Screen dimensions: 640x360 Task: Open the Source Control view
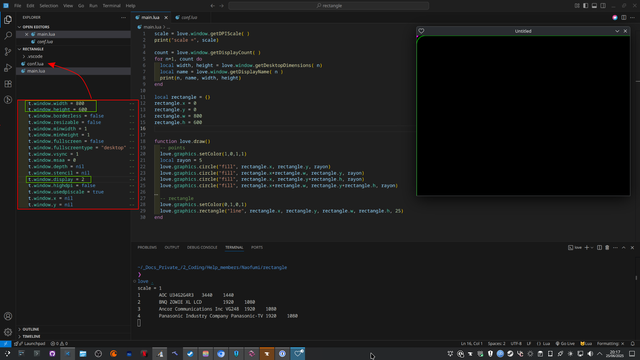8,51
